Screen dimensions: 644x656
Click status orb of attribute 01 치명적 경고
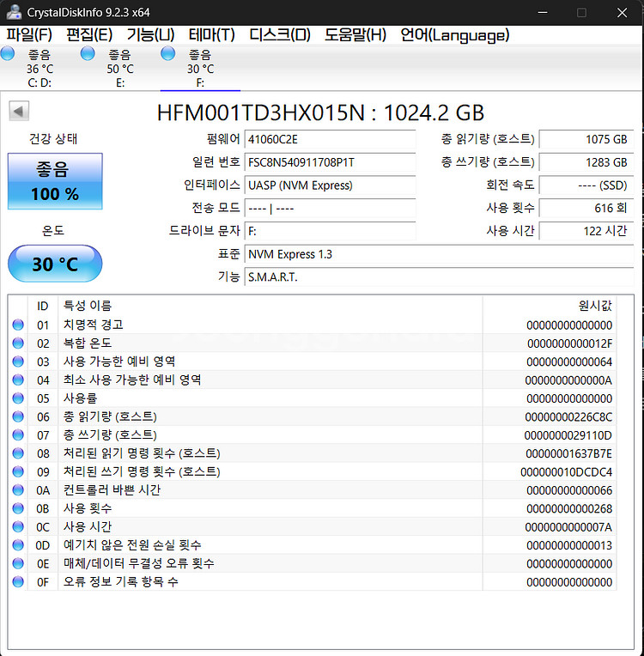point(18,325)
